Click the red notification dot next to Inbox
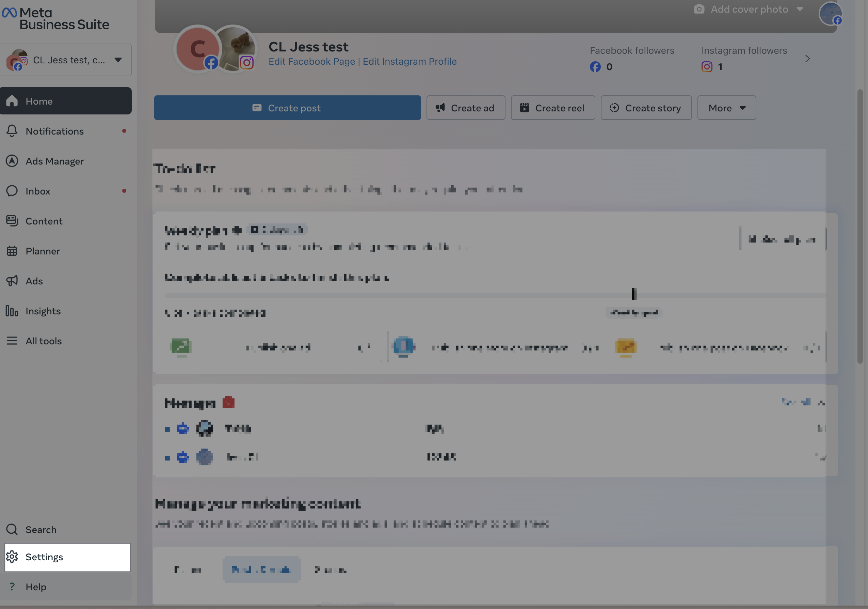 pos(124,191)
